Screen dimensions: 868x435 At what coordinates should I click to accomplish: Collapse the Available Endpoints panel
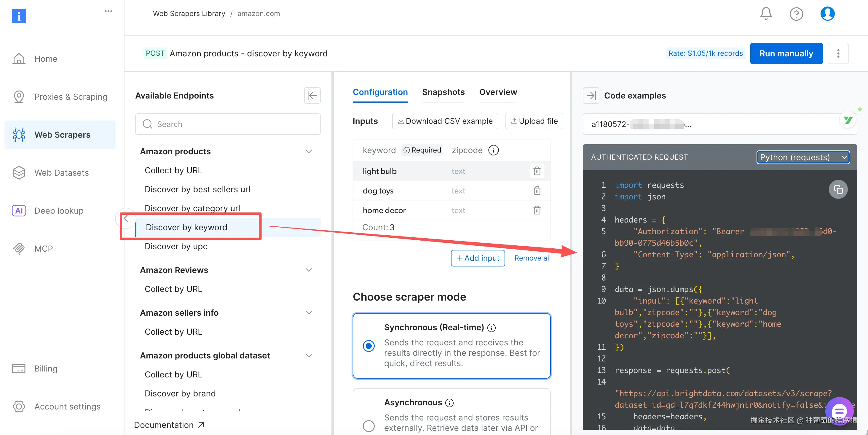tap(312, 96)
